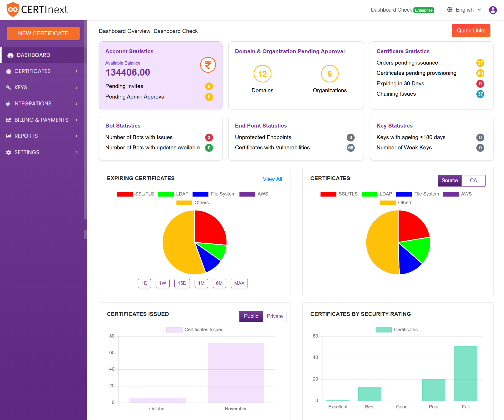Click the Keys with ageing count badge
Viewport: 504px width, 420px height.
click(480, 138)
